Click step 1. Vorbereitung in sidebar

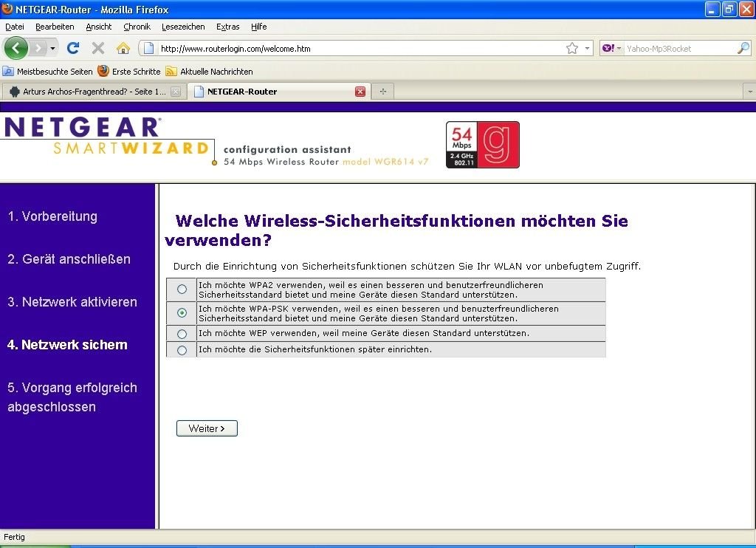coord(52,216)
